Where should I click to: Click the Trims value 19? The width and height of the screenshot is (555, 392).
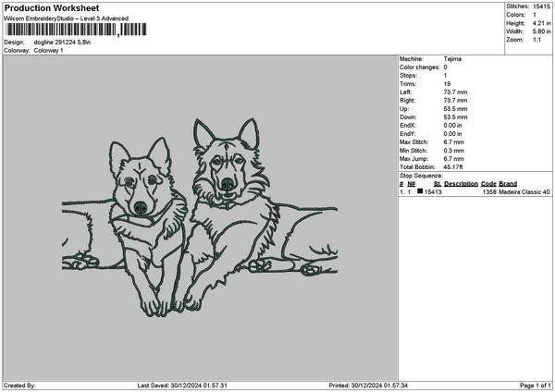[448, 83]
